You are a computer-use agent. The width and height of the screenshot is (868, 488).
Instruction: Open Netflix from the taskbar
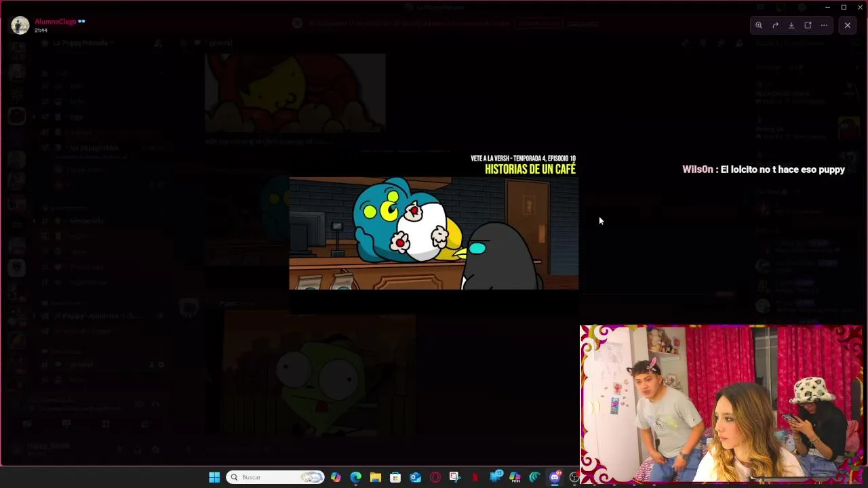(x=475, y=477)
